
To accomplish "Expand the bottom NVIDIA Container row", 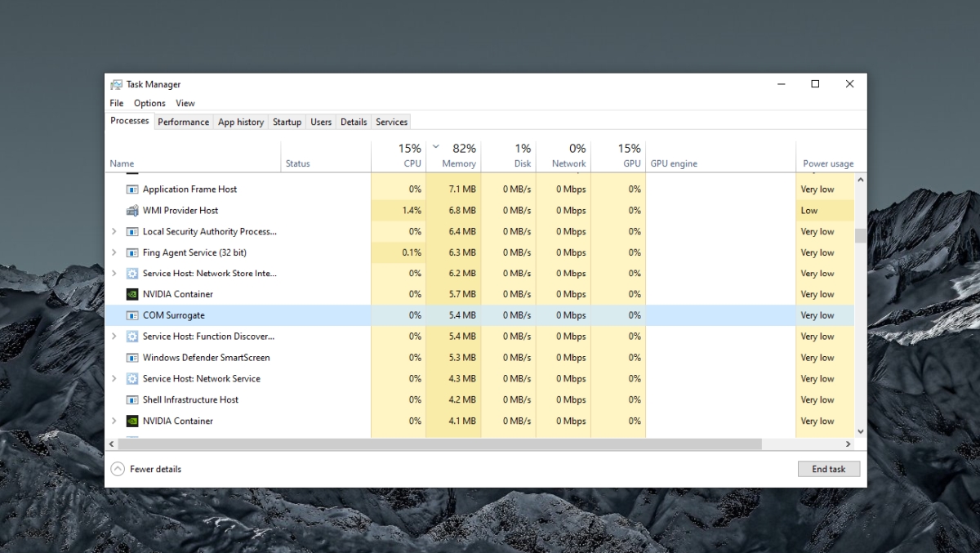I will click(114, 421).
